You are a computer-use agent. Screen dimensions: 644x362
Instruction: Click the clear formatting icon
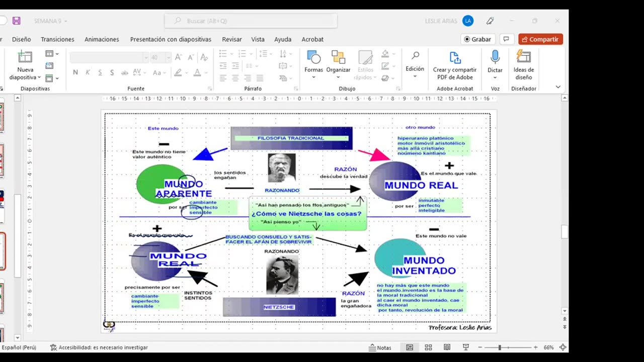[204, 57]
